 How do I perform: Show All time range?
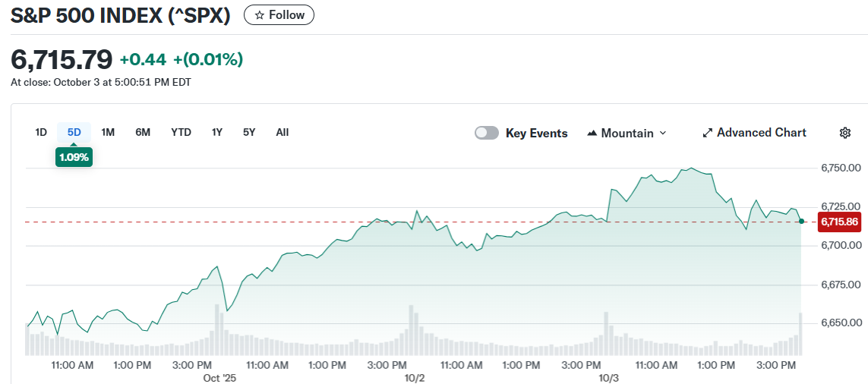click(282, 132)
